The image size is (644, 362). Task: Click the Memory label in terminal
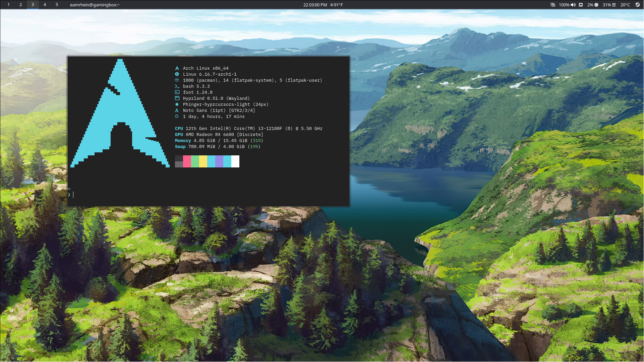click(183, 141)
